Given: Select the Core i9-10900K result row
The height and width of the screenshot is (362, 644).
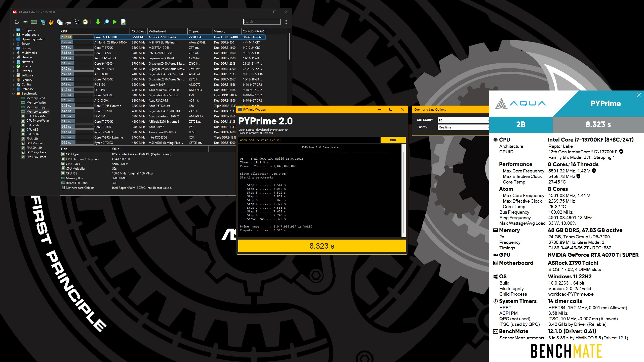Looking at the screenshot, I should [x=163, y=63].
